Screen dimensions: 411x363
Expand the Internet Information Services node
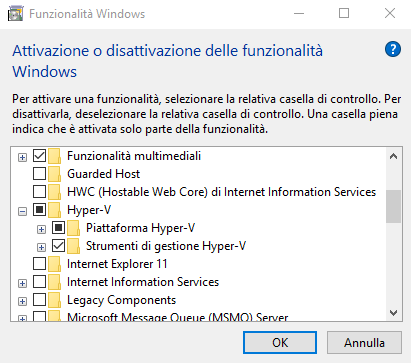click(x=22, y=283)
